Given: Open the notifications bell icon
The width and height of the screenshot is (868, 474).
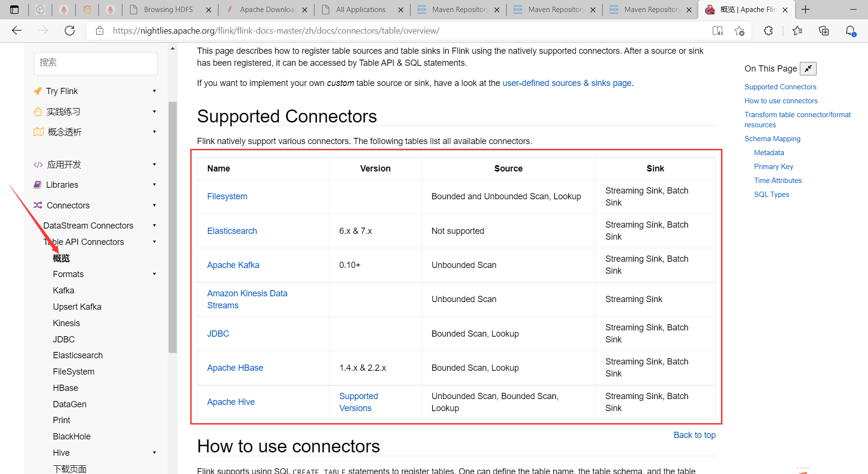Looking at the screenshot, I should click(850, 31).
